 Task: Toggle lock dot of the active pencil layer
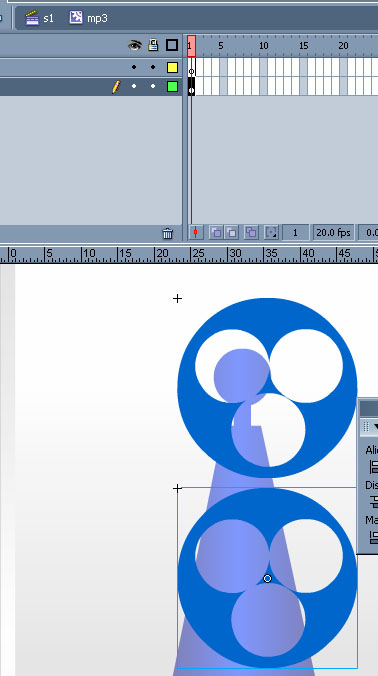[153, 87]
